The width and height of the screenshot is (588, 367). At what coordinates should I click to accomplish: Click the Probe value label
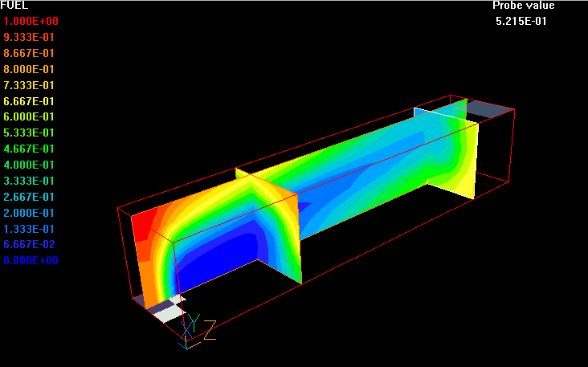pos(523,6)
